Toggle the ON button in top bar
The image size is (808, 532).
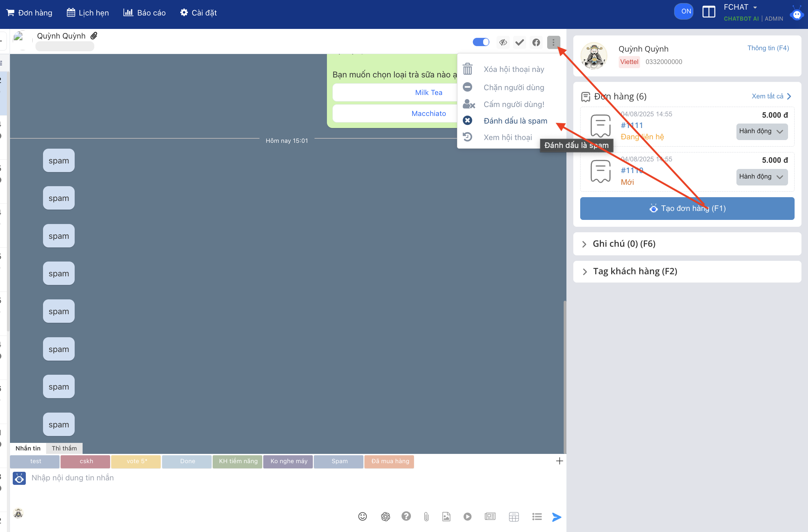(683, 11)
